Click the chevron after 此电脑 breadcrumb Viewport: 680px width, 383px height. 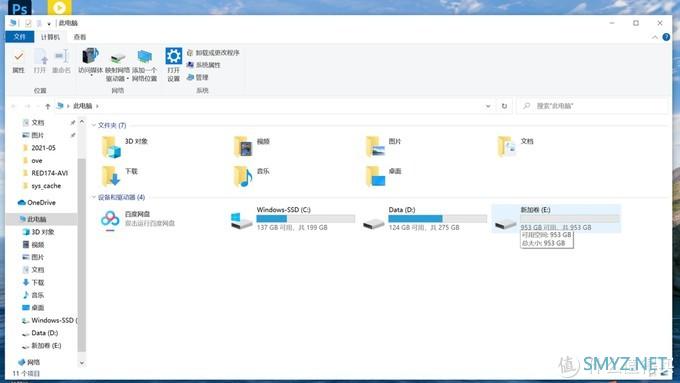tap(97, 106)
